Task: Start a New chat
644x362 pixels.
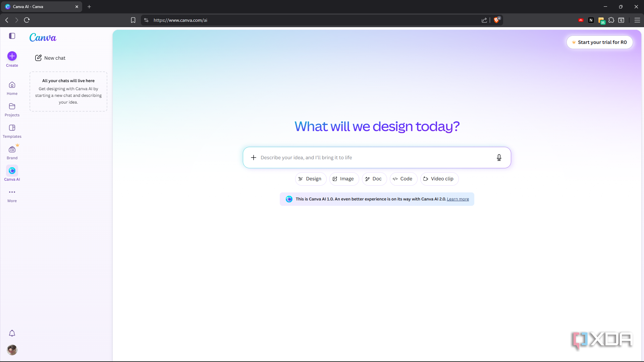Action: (x=50, y=58)
